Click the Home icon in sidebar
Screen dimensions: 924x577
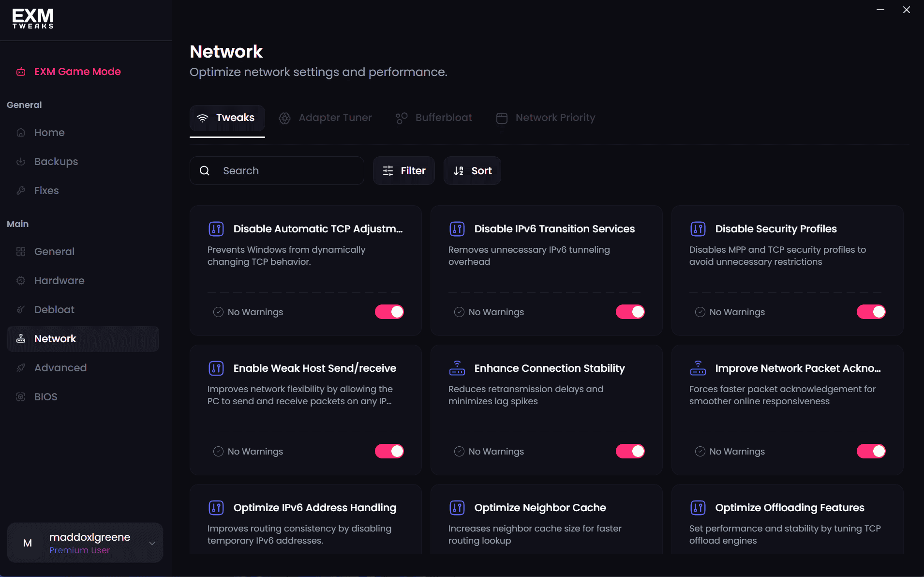[x=21, y=133]
